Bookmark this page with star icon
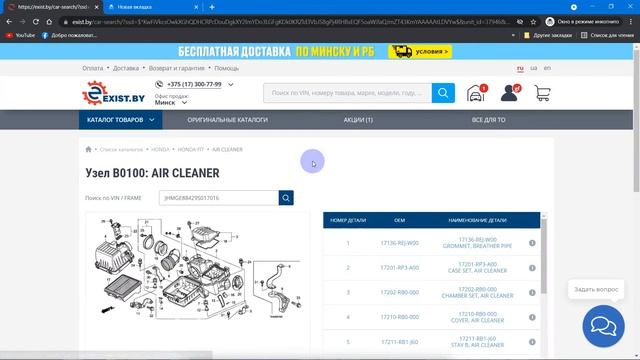 click(x=533, y=22)
